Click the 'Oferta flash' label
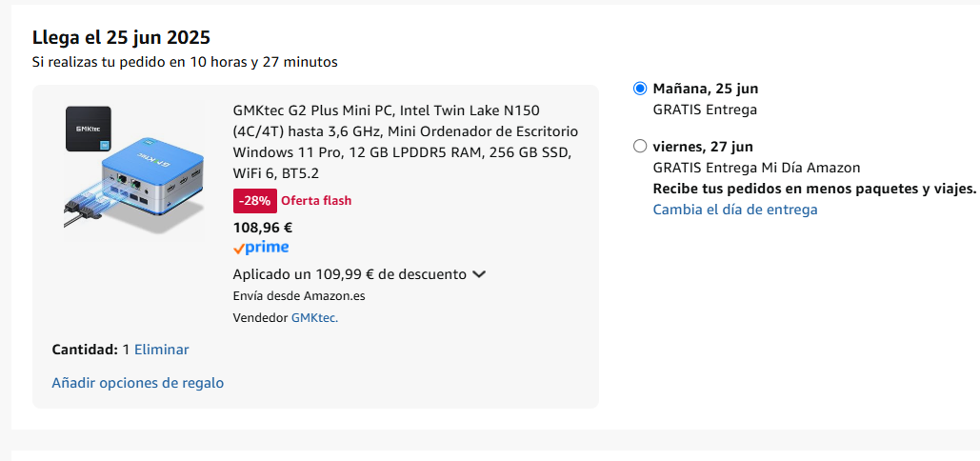980x461 pixels. (x=316, y=201)
